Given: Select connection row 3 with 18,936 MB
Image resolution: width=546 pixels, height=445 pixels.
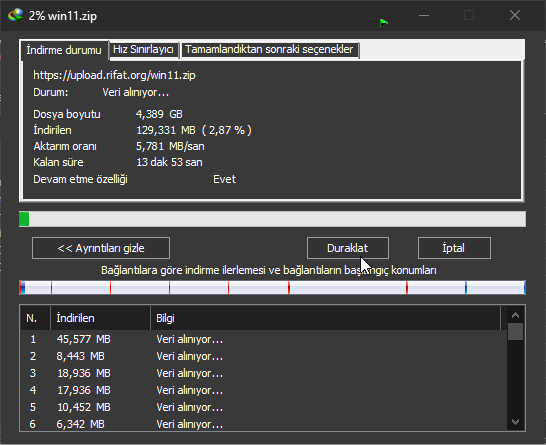Looking at the screenshot, I should point(264,373).
